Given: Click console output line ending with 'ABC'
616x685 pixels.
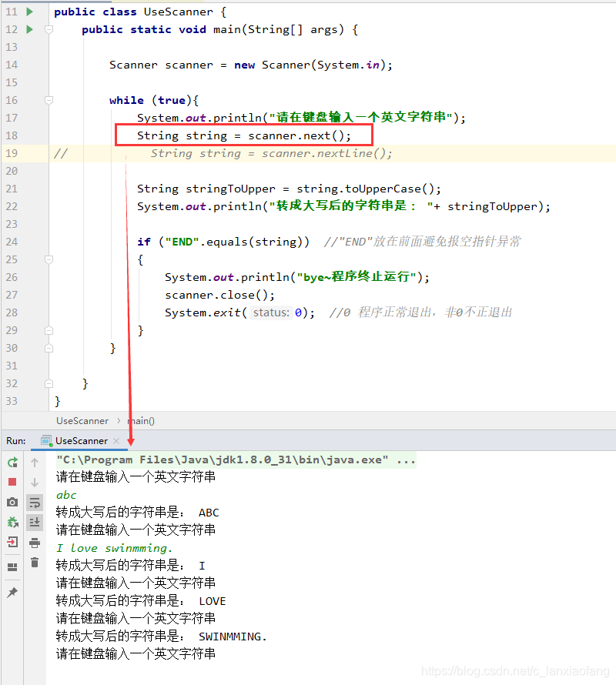Looking at the screenshot, I should [138, 513].
